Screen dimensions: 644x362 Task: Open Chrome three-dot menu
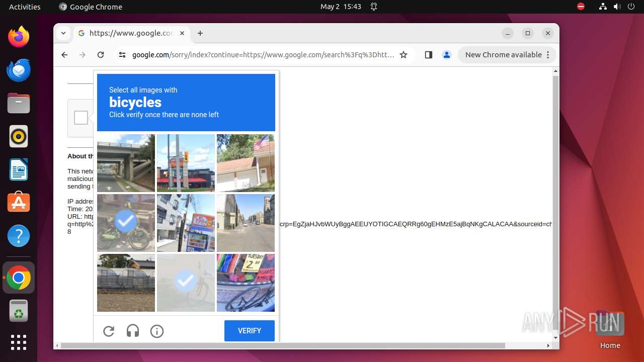pos(548,55)
